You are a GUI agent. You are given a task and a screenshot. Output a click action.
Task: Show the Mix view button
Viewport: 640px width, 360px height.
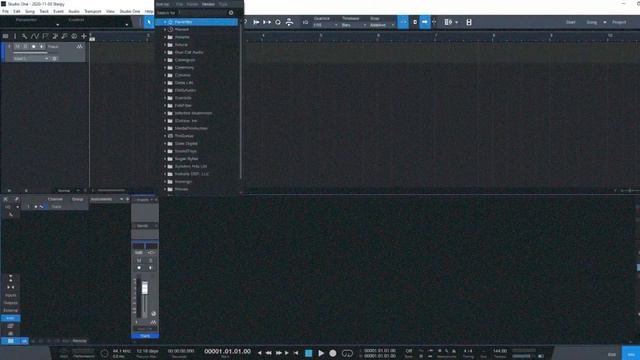pos(631,354)
